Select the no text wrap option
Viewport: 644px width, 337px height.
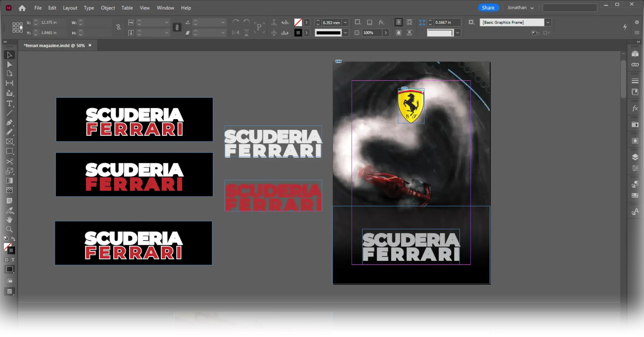pos(398,22)
